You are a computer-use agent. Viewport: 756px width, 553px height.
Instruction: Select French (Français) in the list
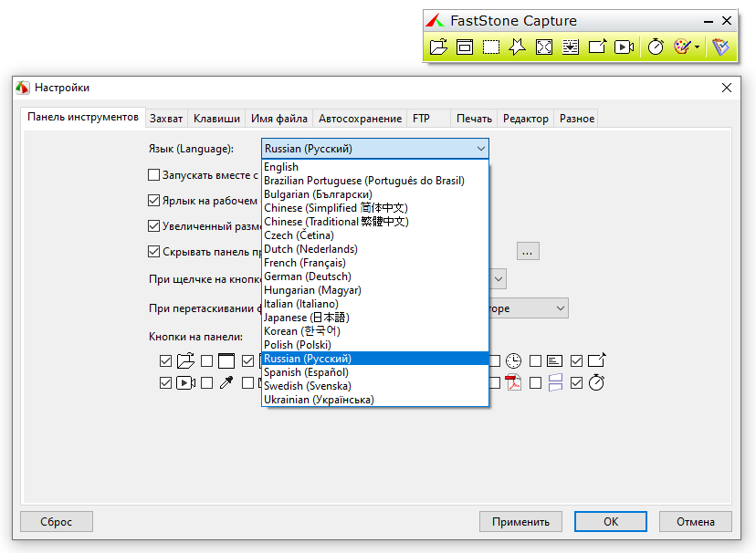tap(375, 263)
